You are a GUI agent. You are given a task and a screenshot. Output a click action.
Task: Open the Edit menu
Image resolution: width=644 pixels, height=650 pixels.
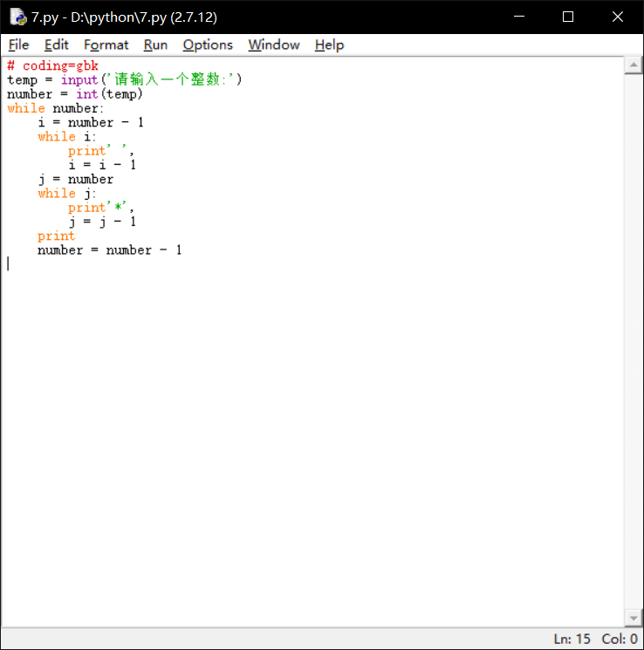point(57,44)
